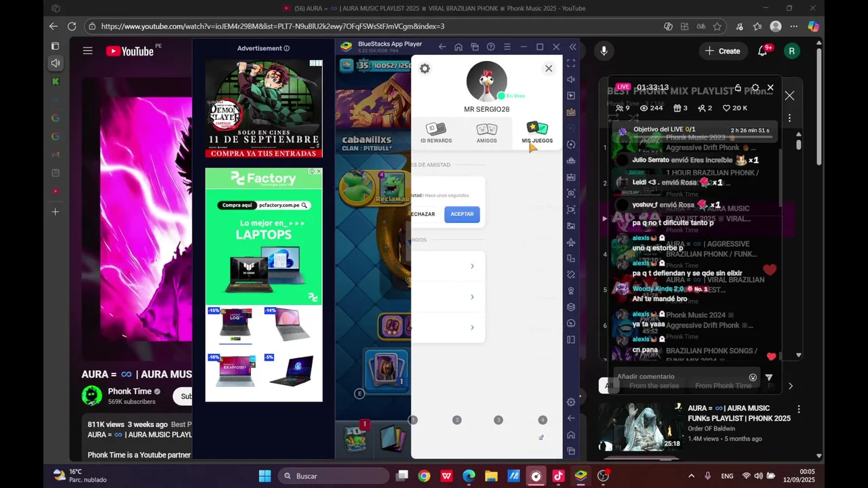Open BlueStacks settings gear in side toolbar
Viewport: 868px width, 488px height.
571,402
